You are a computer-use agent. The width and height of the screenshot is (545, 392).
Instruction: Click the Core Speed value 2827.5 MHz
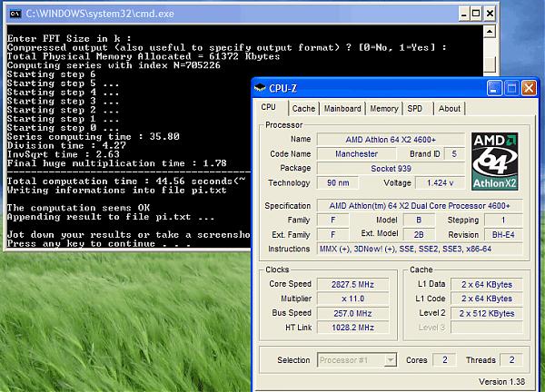click(x=352, y=284)
